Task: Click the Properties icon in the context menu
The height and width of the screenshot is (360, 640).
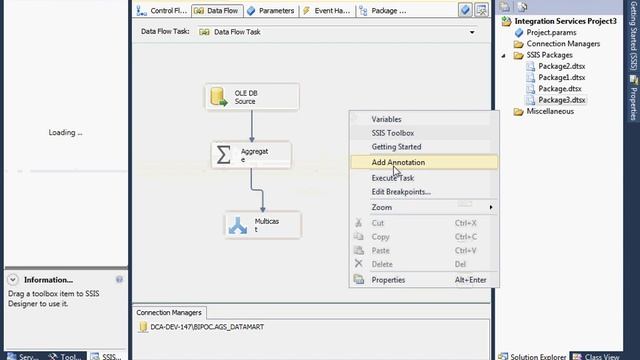Action: [359, 280]
